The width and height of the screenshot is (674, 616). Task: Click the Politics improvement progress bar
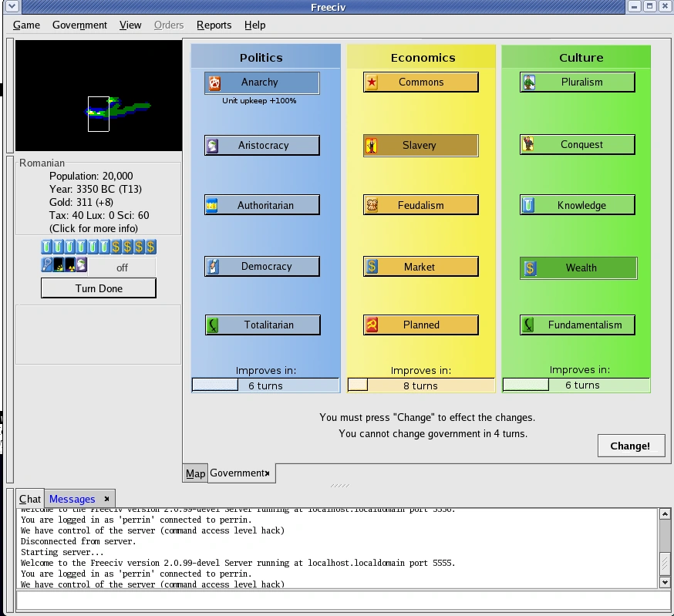265,385
